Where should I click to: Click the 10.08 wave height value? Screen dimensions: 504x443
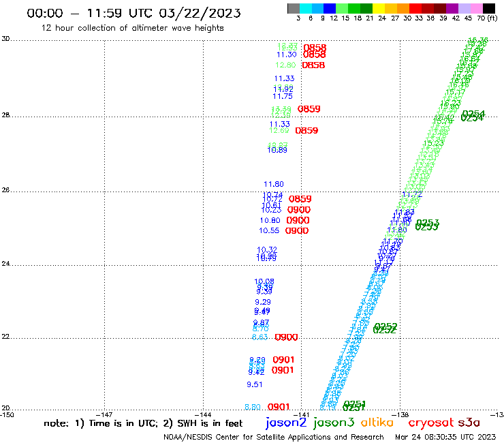tap(264, 281)
